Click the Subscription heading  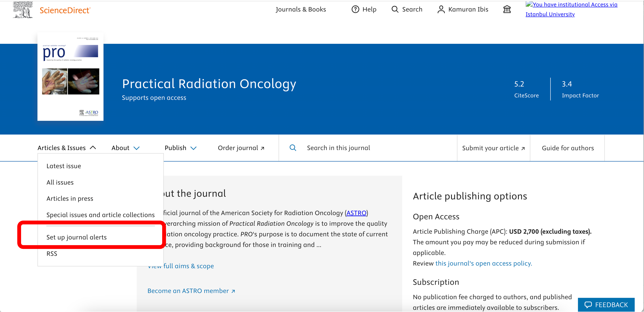point(436,282)
